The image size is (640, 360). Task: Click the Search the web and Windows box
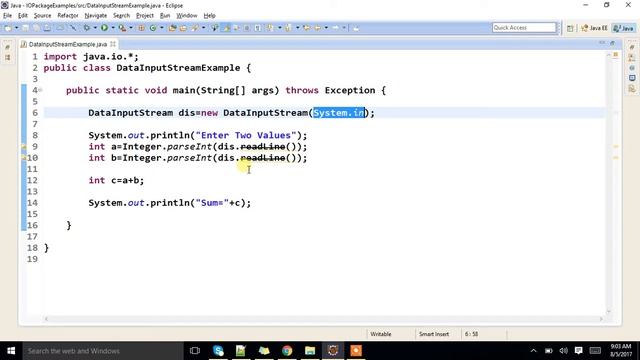tap(102, 351)
